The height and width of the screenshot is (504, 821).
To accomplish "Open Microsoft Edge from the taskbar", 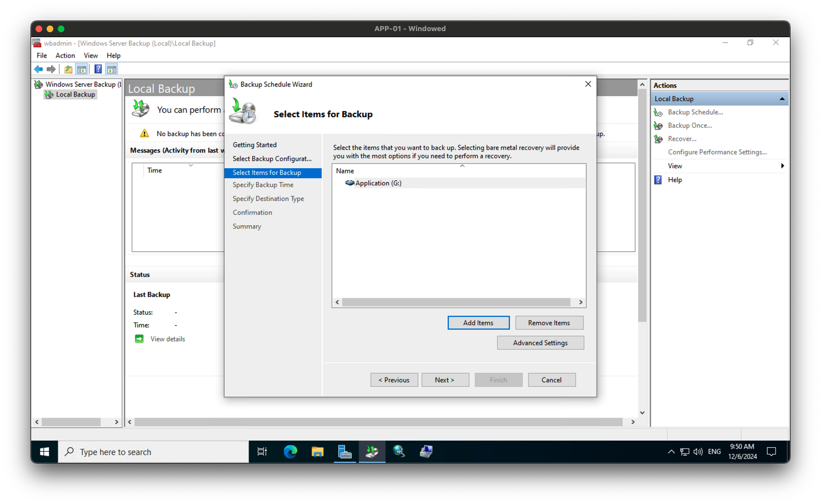I will pos(290,451).
